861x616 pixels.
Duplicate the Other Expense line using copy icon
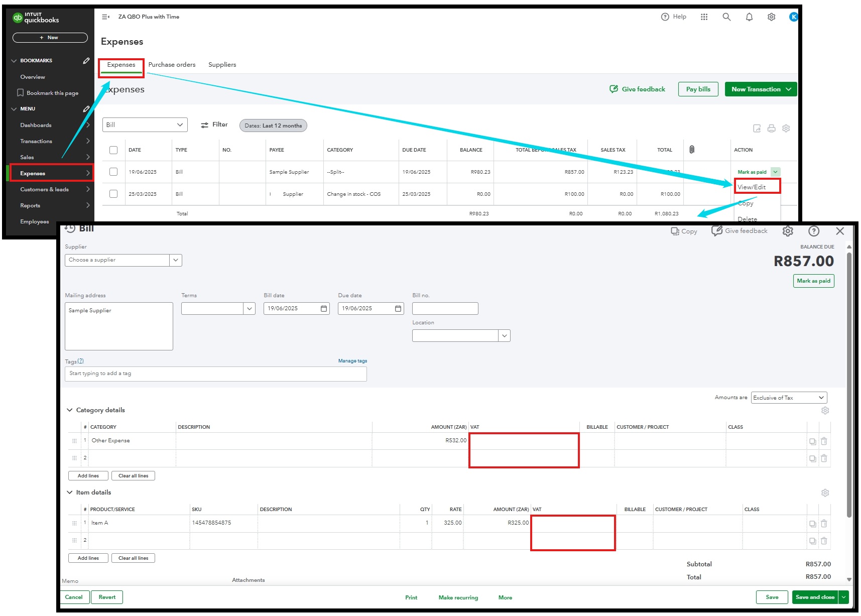click(813, 441)
